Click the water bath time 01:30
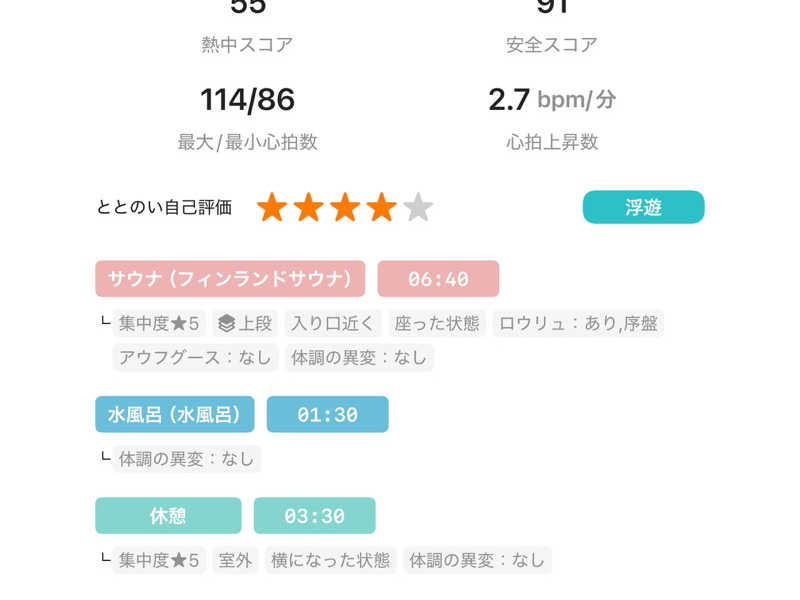The width and height of the screenshot is (800, 600). pos(327,414)
